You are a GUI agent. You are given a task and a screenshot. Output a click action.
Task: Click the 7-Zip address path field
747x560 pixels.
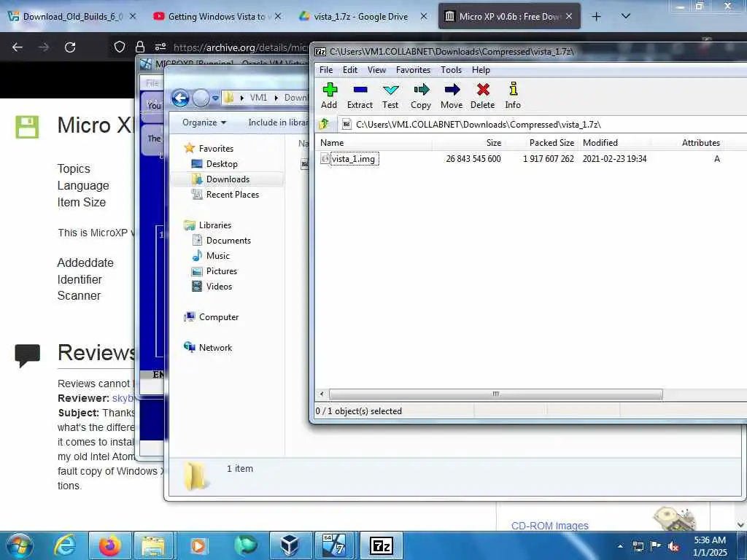pyautogui.click(x=543, y=124)
